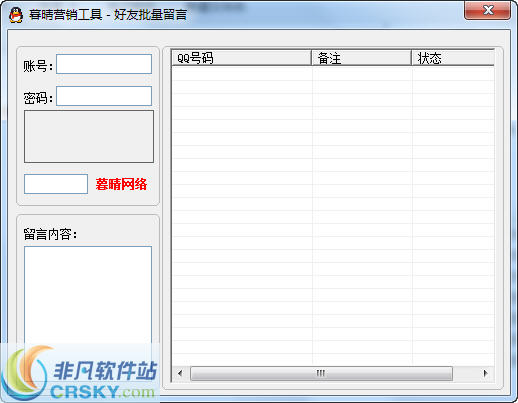Click the 密码: label
Image resolution: width=518 pixels, height=403 pixels.
[38, 98]
